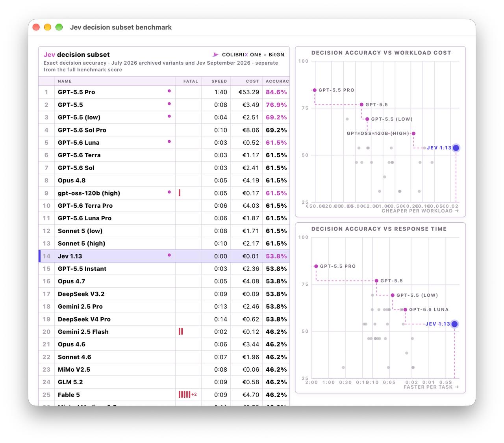Click the Jev 1.13 point in the workload cost chart
The image size is (504, 443).
(x=456, y=148)
